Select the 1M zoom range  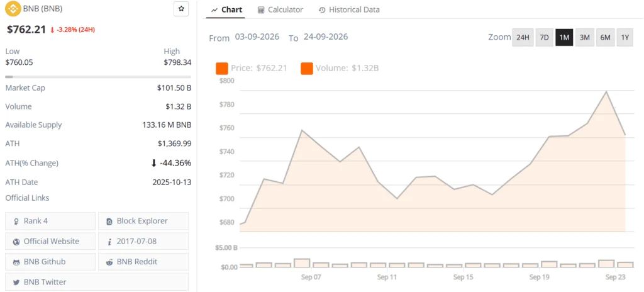tap(564, 37)
